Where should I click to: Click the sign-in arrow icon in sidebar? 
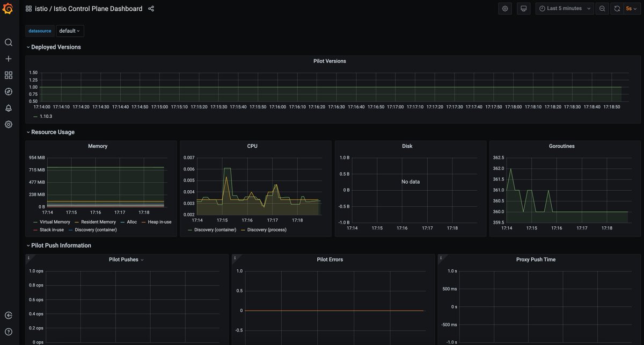click(8, 315)
